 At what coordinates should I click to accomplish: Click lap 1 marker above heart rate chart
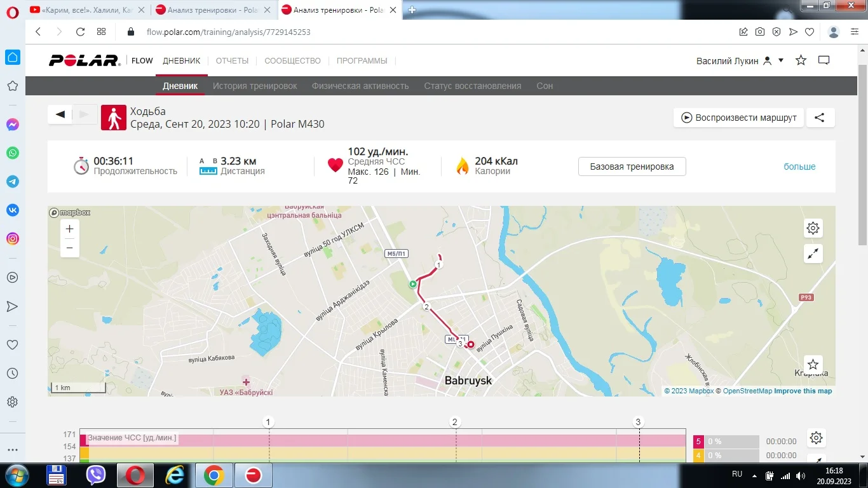[x=269, y=422]
